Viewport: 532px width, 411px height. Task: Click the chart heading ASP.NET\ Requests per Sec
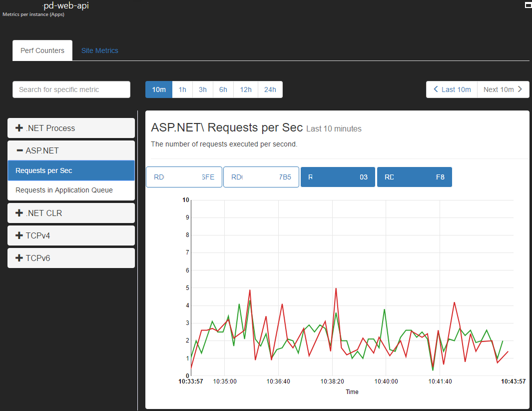[227, 127]
